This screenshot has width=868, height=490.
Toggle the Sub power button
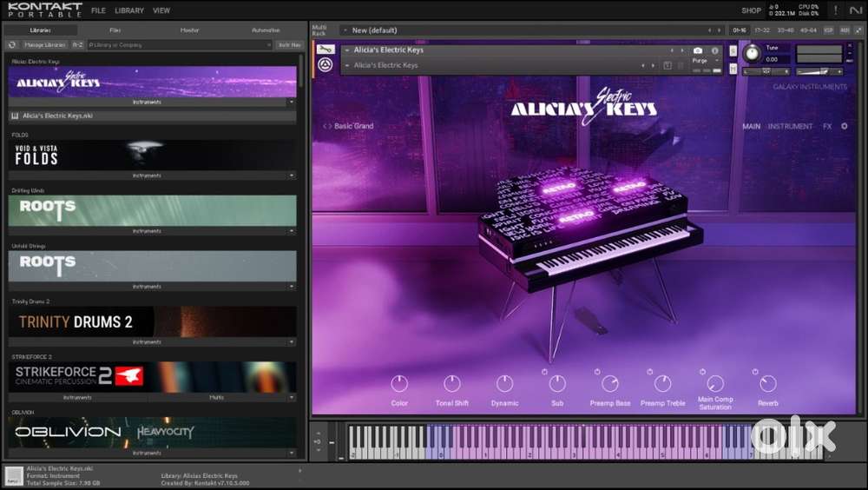pyautogui.click(x=545, y=372)
